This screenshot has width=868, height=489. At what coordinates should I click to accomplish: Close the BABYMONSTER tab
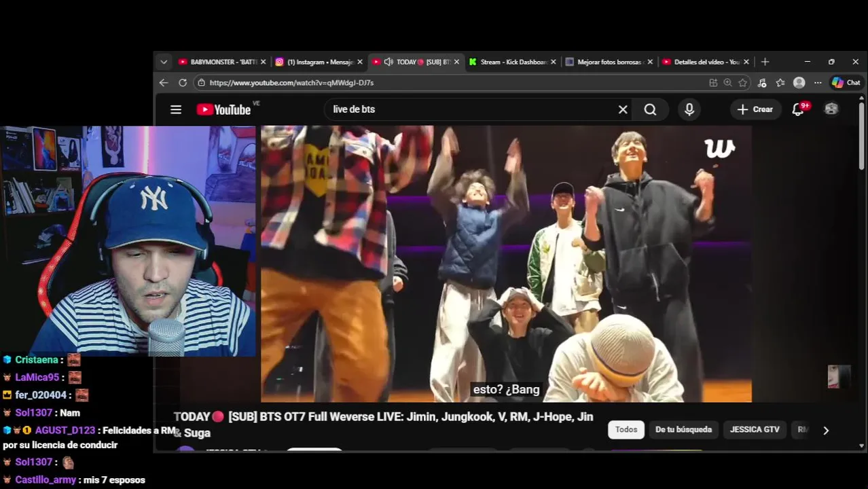(x=263, y=62)
